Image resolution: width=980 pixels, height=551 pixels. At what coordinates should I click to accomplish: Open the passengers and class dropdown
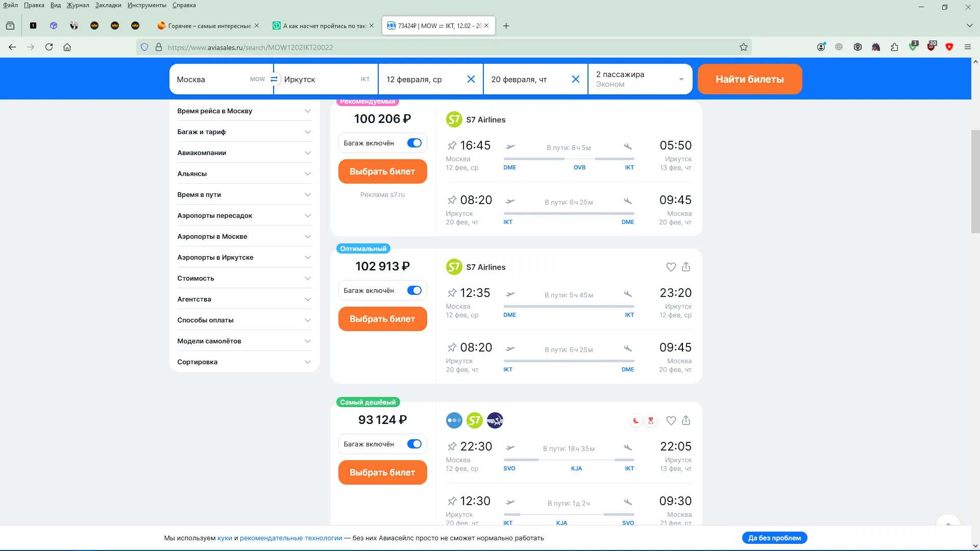pos(640,79)
